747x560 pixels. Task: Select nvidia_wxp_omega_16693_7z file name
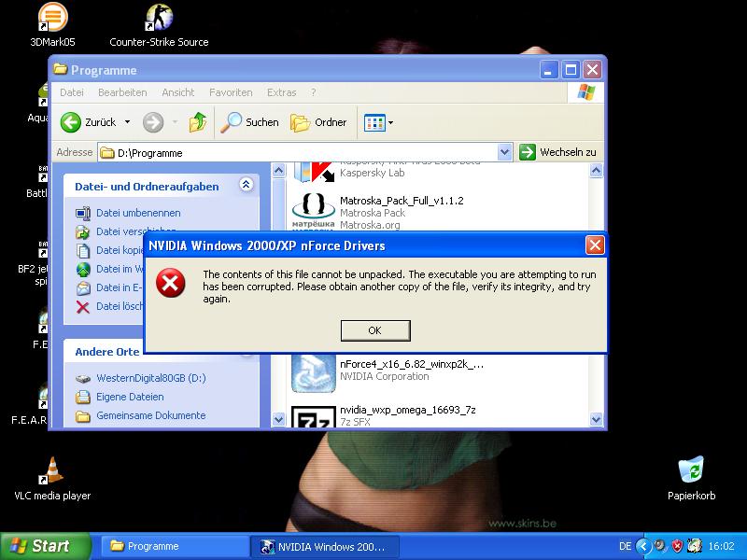[x=408, y=410]
